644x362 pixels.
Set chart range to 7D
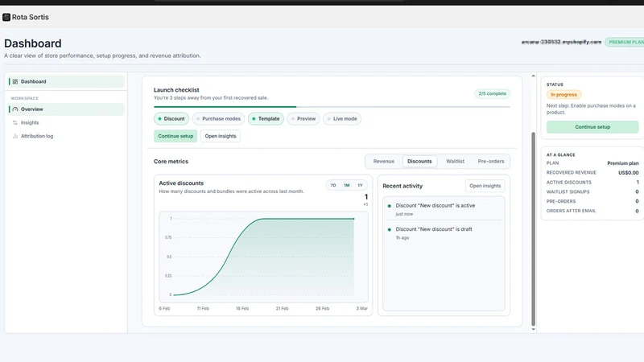click(x=333, y=185)
